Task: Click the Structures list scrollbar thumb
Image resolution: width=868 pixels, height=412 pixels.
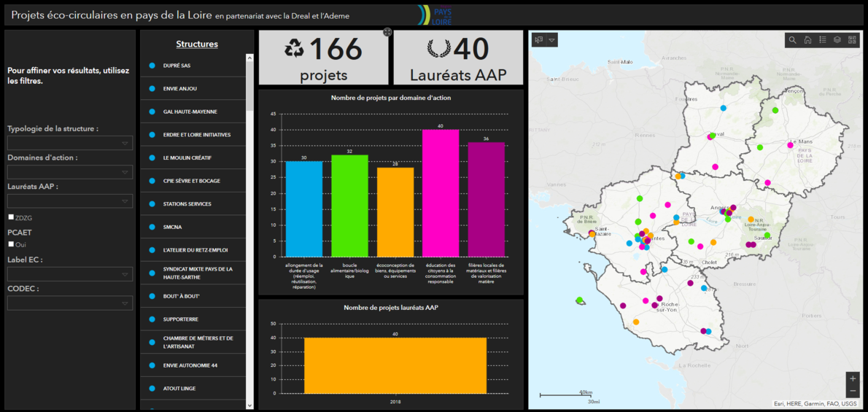Action: pos(249,86)
